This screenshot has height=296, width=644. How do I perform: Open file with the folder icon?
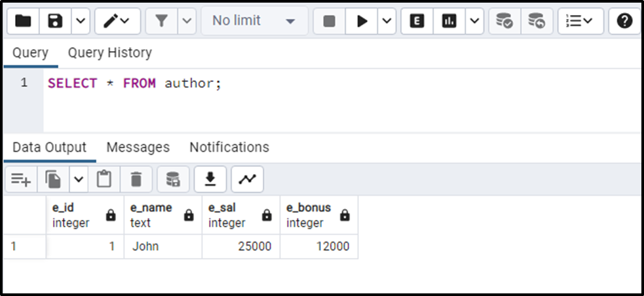coord(23,21)
